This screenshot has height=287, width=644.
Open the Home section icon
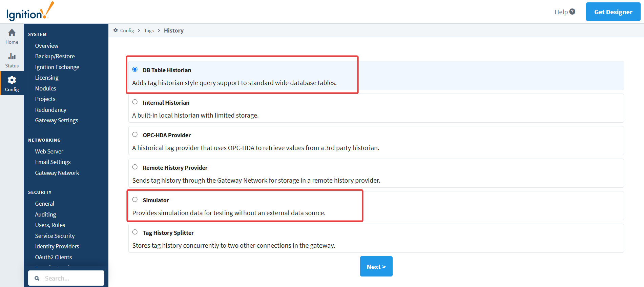pos(12,33)
